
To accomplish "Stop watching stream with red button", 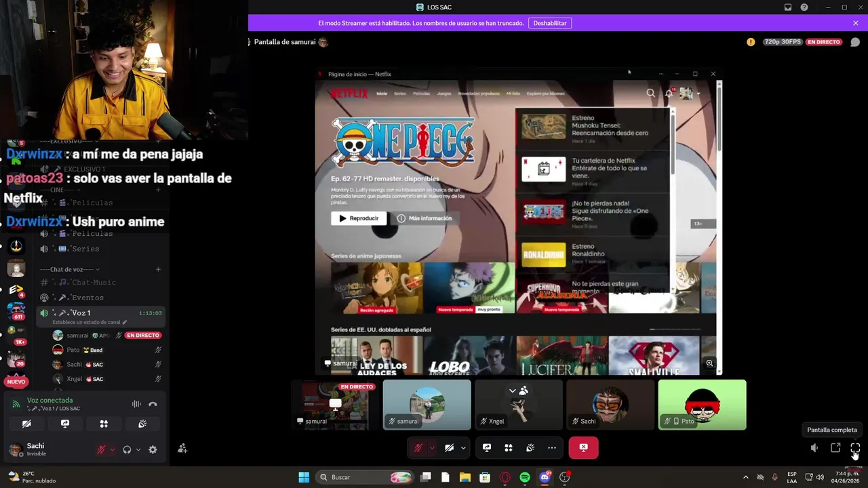I will coord(584,447).
